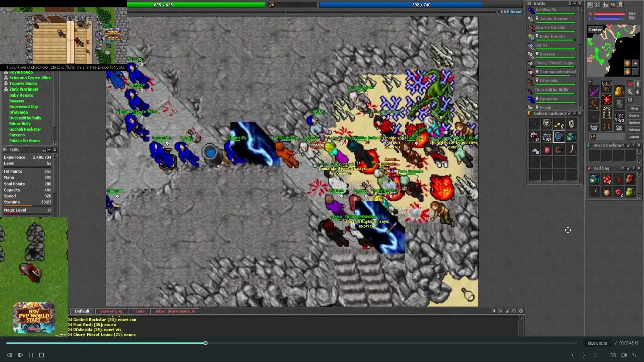Zoom out the minimap with minus button
The width and height of the screenshot is (644, 362).
point(635,72)
